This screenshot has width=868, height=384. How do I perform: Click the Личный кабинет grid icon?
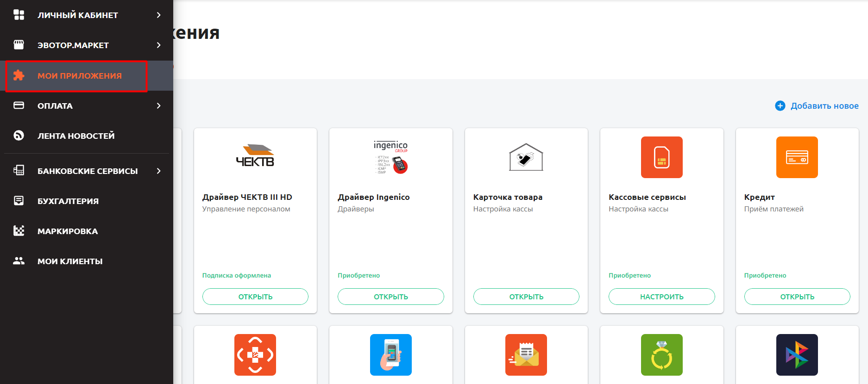point(19,15)
